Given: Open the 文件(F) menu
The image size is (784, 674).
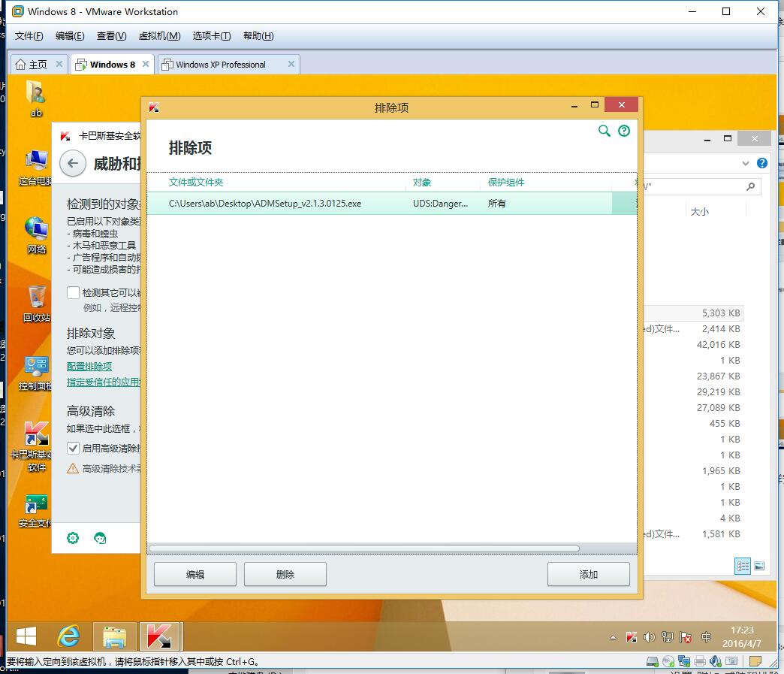Looking at the screenshot, I should (29, 36).
